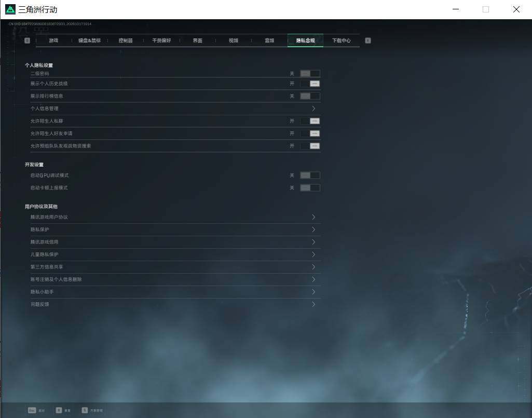Image resolution: width=532 pixels, height=418 pixels.
Task: Minimize the 三角洲行动 window
Action: [x=456, y=9]
